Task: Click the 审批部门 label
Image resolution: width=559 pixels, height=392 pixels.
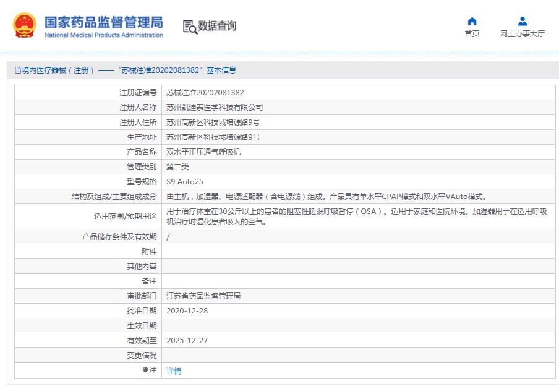Action: pos(142,296)
